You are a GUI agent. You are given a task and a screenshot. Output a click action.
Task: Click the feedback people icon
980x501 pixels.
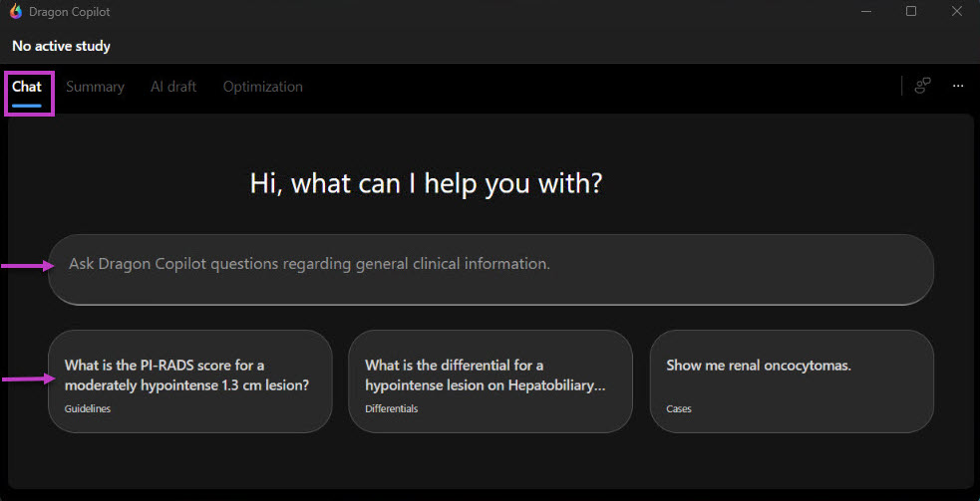click(x=923, y=87)
